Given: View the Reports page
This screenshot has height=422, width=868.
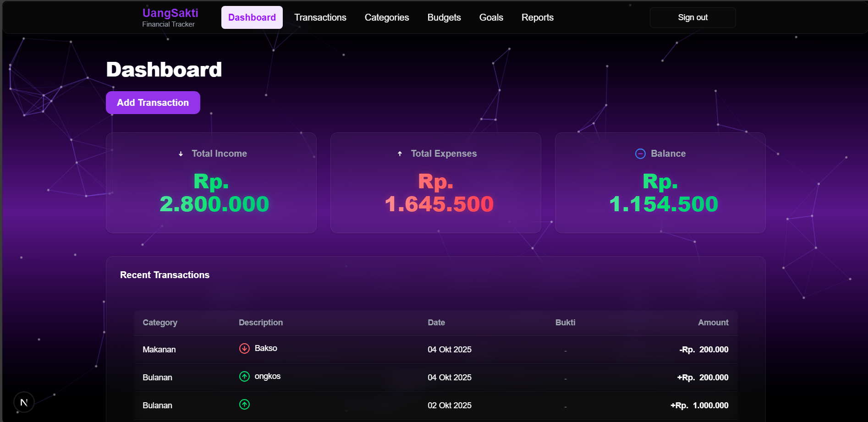Looking at the screenshot, I should click(x=537, y=17).
